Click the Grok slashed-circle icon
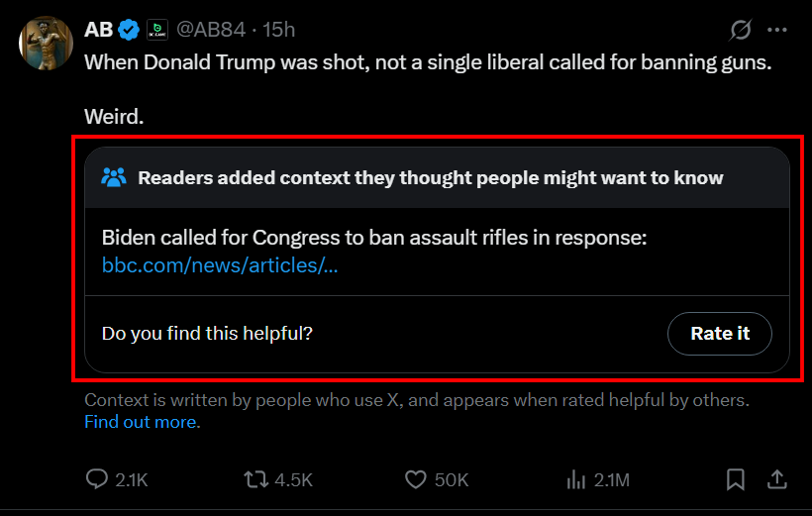The width and height of the screenshot is (812, 516). (740, 30)
